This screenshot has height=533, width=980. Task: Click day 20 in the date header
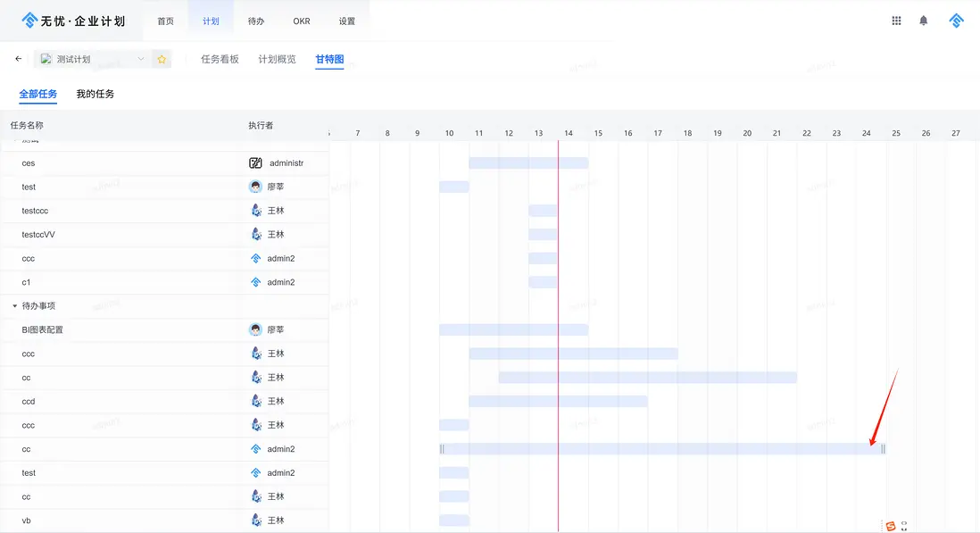pos(747,133)
